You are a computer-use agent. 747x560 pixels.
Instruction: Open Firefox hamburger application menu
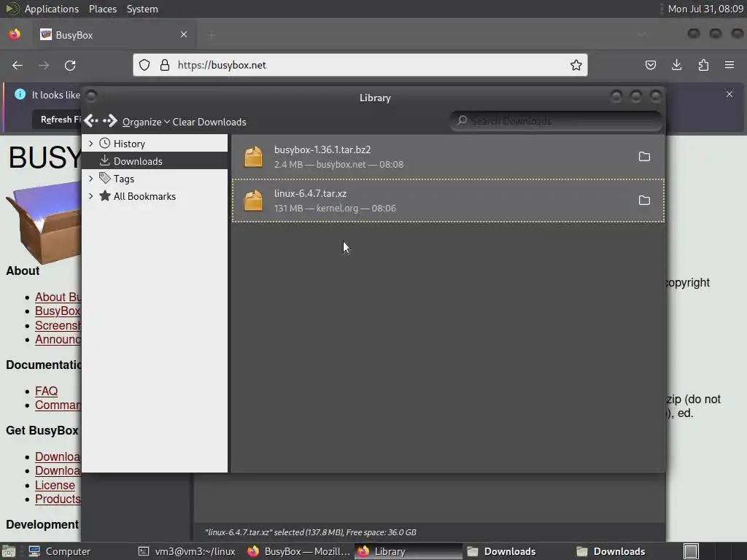(x=729, y=65)
